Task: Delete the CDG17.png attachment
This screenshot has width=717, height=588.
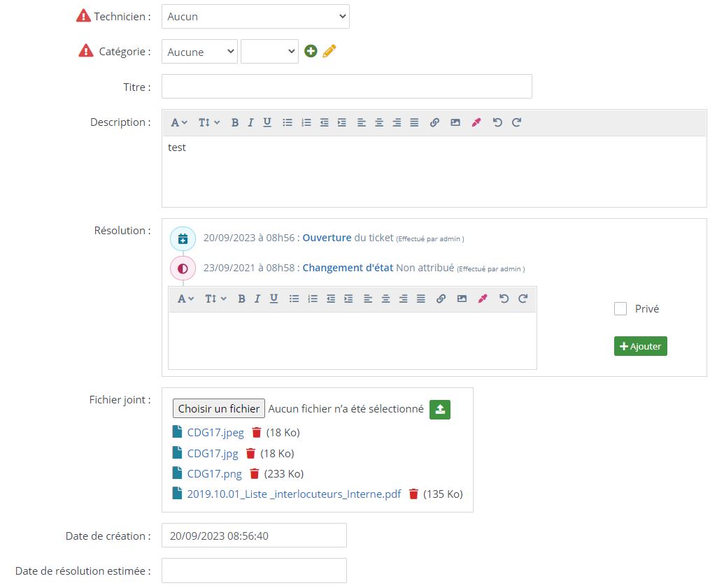Action: 255,474
